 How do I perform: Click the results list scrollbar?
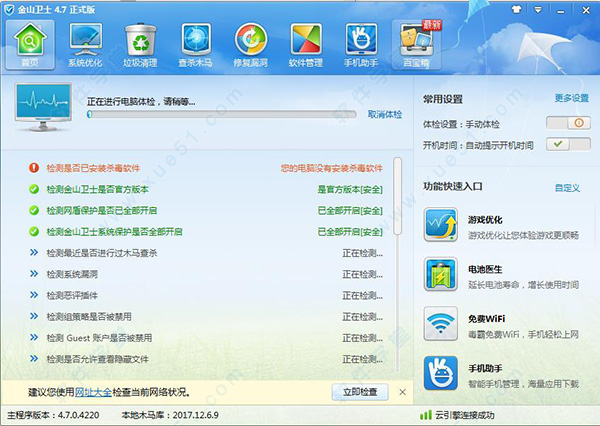[x=398, y=196]
